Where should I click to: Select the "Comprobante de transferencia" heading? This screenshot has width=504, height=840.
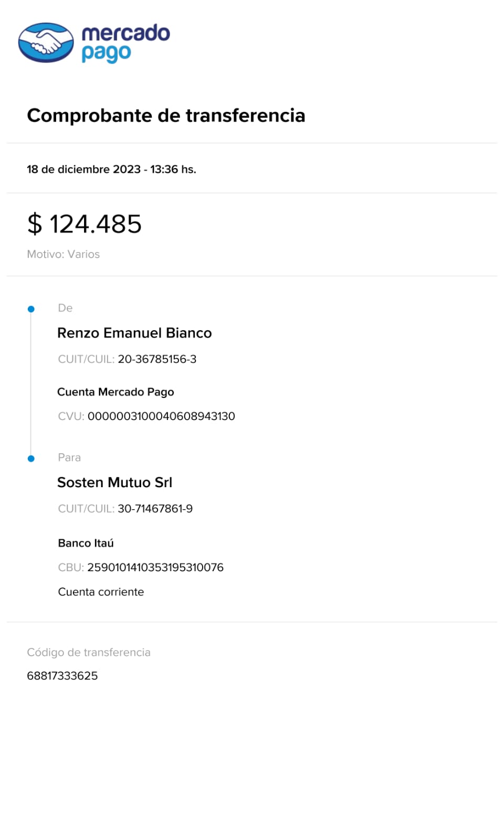pyautogui.click(x=166, y=115)
